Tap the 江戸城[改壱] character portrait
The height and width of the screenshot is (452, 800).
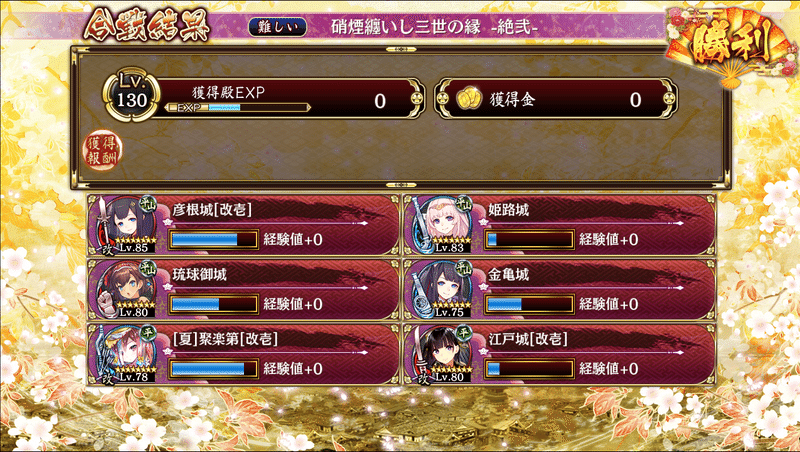[x=440, y=354]
